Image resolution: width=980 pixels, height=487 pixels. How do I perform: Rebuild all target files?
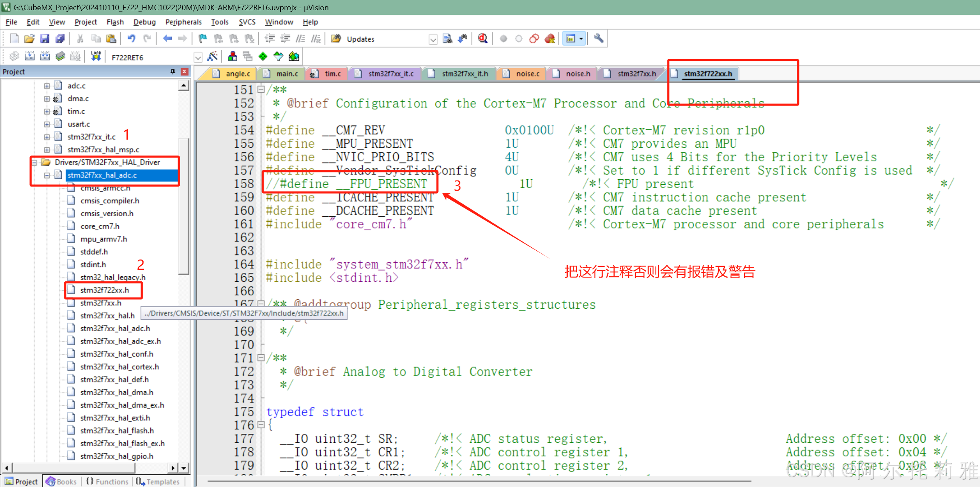[x=45, y=56]
